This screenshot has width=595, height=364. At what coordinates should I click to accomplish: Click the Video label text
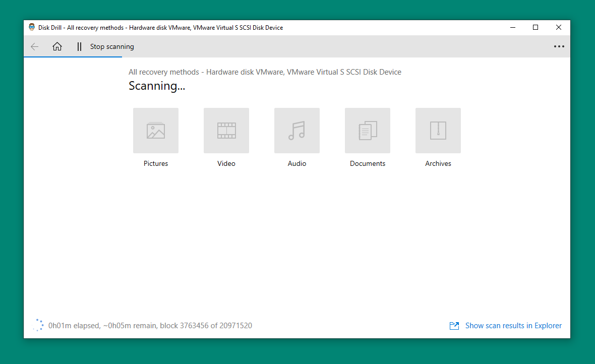[226, 163]
